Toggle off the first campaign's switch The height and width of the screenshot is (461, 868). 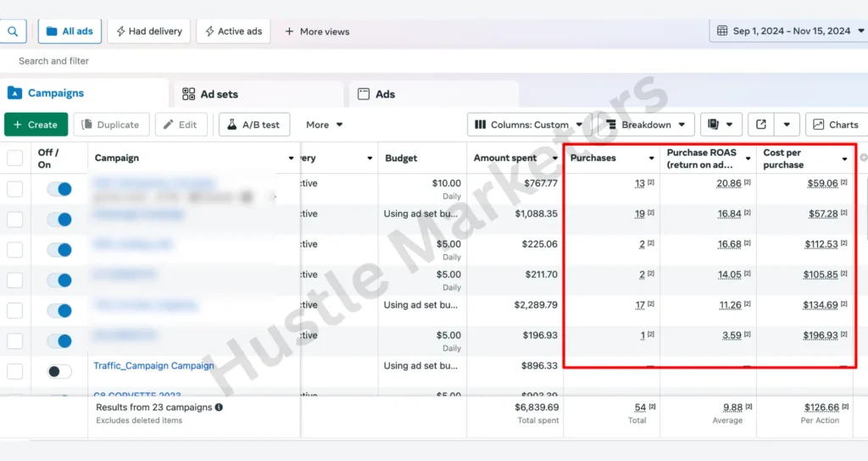[59, 189]
